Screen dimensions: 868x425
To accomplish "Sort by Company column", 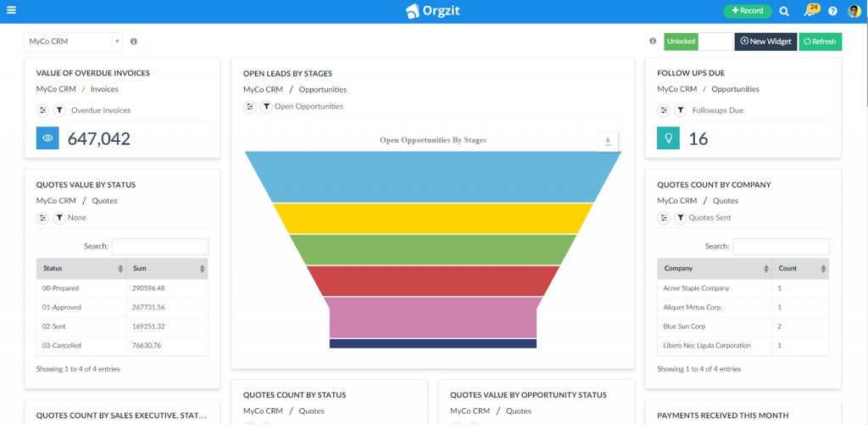I will click(715, 268).
